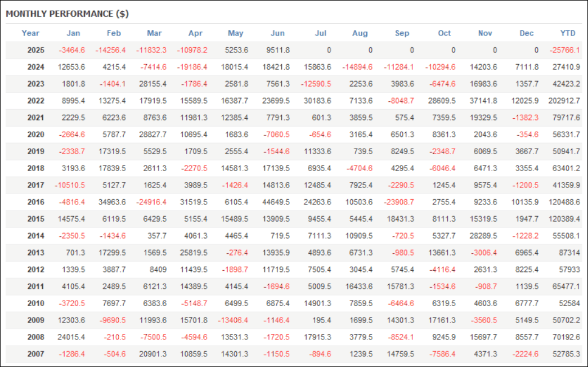
Task: Click 2010 YTD value 52584
Action: click(x=569, y=303)
